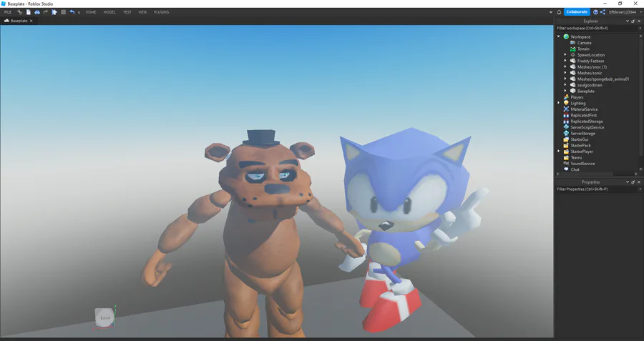Expand the Meshes/spongebob_anims01 node
This screenshot has height=341, width=644.
pyautogui.click(x=565, y=79)
